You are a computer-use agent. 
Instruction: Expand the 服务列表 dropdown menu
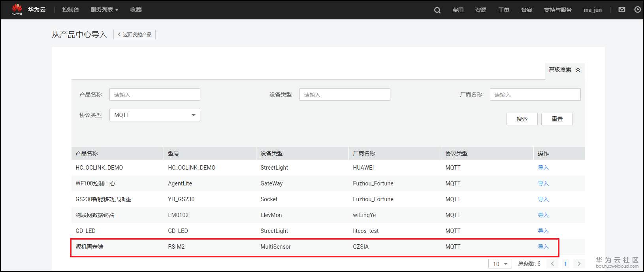point(104,9)
